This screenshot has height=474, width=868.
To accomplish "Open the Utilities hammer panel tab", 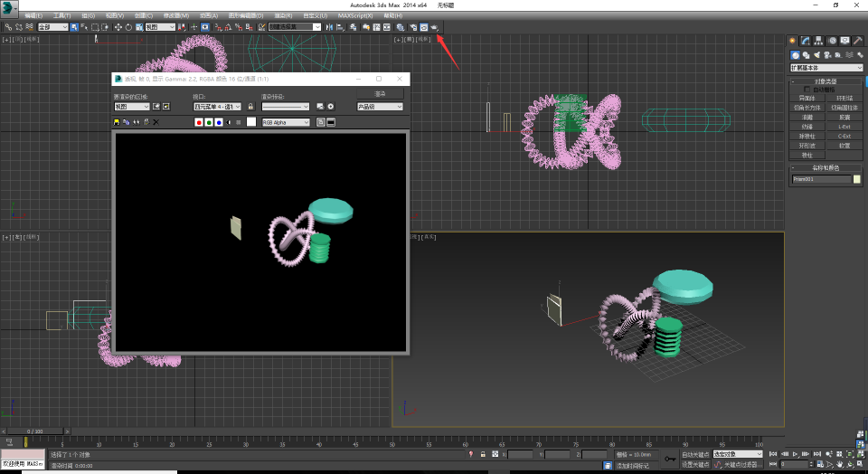I will coord(857,41).
